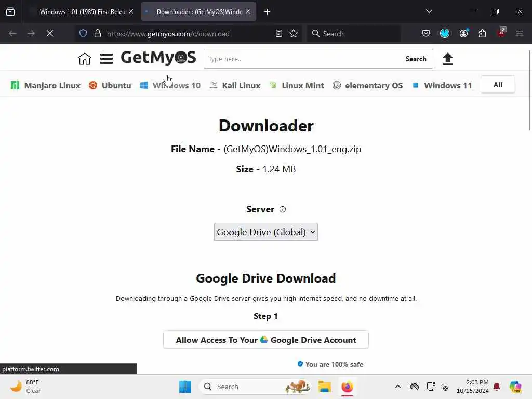Screen dimensions: 532x399
Task: Click the upload arrow icon
Action: pyautogui.click(x=447, y=59)
